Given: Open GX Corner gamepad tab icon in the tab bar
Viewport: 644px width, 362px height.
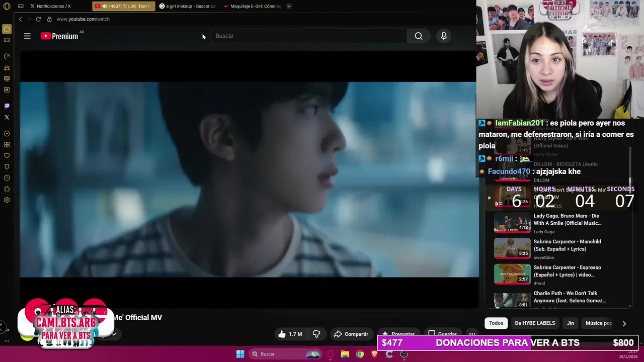Looking at the screenshot, I should [x=21, y=6].
